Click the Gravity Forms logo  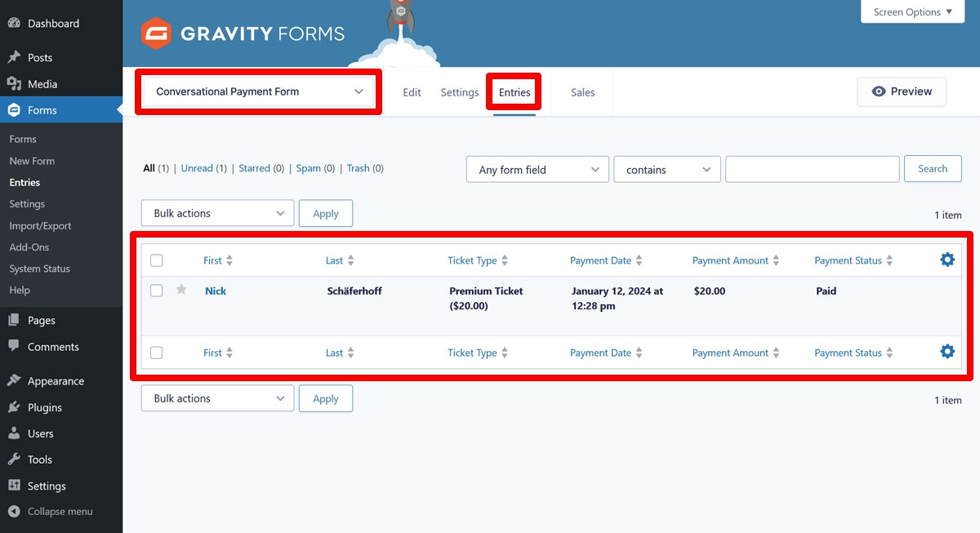[243, 33]
